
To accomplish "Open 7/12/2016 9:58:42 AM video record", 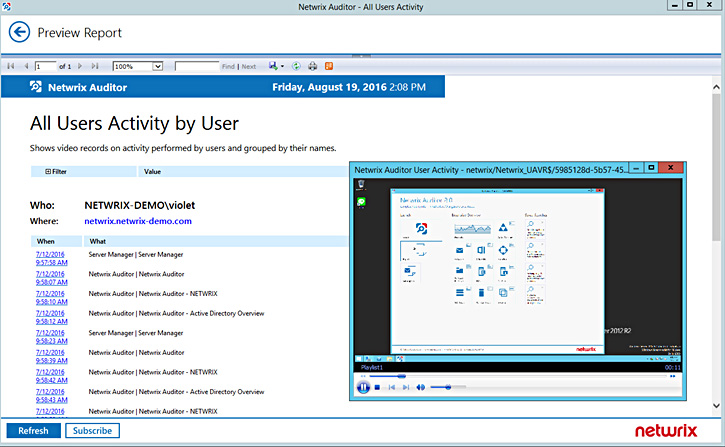I will coord(51,376).
